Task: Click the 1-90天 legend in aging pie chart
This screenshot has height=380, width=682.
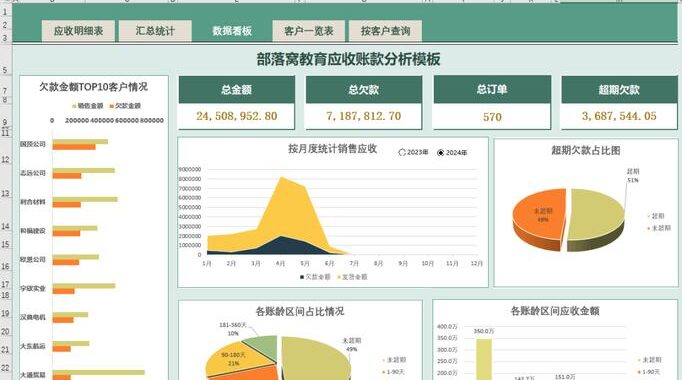Action: 393,372
